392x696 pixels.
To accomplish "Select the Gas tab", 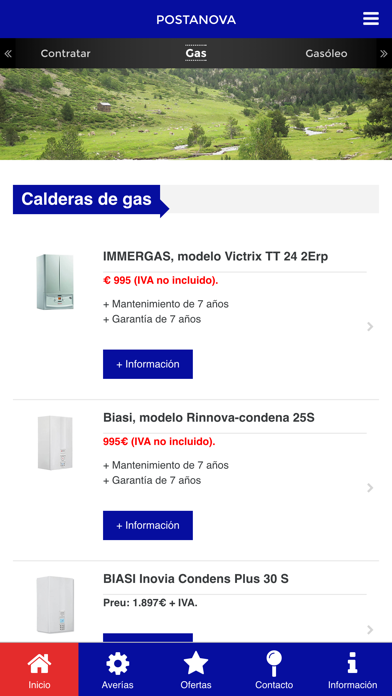I will (196, 53).
